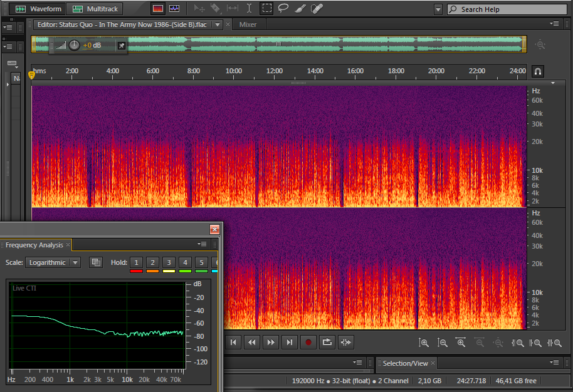The width and height of the screenshot is (573, 392).
Task: Toggle Loop Playback button
Action: (x=327, y=343)
